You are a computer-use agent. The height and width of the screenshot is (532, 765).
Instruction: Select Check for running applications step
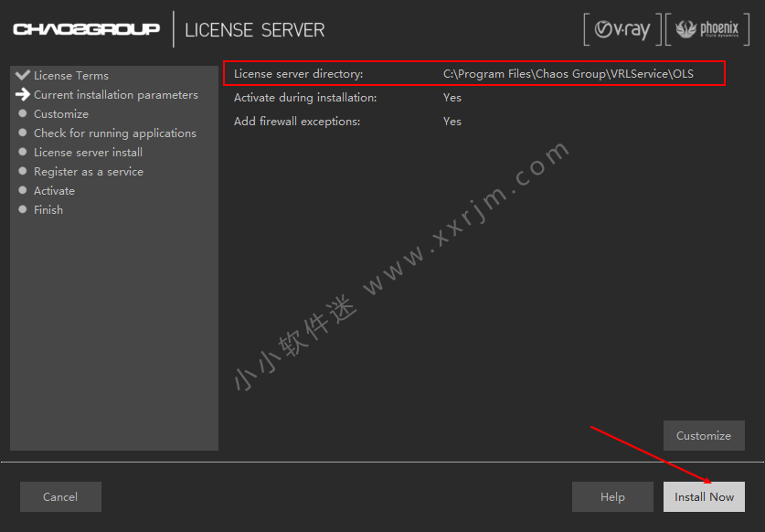tap(115, 133)
